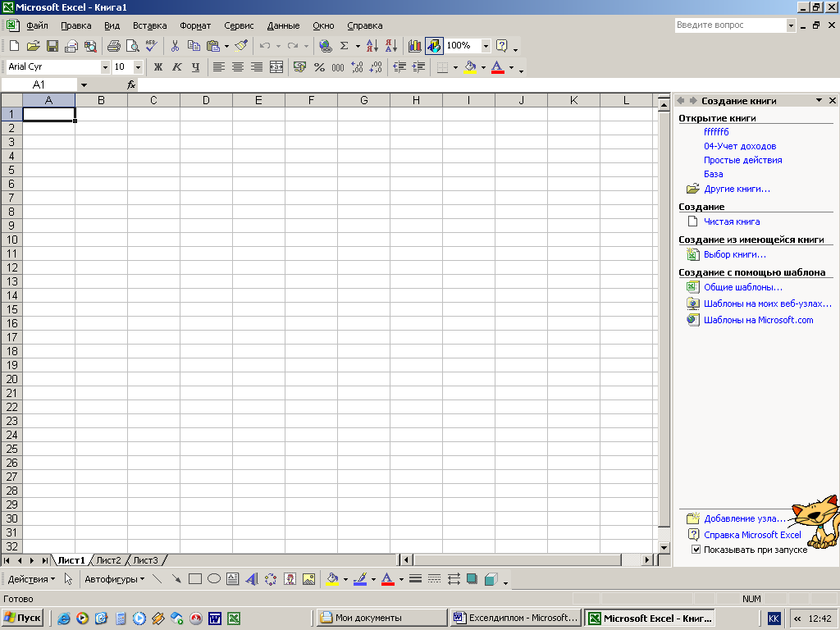Toggle bold Ж formatting
The height and width of the screenshot is (630, 840).
click(158, 67)
